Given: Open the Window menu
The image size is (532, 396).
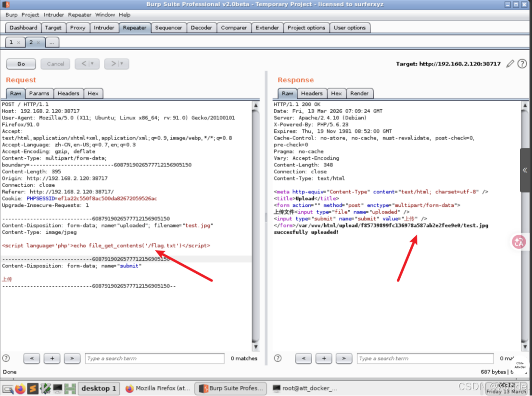Looking at the screenshot, I should [x=105, y=15].
